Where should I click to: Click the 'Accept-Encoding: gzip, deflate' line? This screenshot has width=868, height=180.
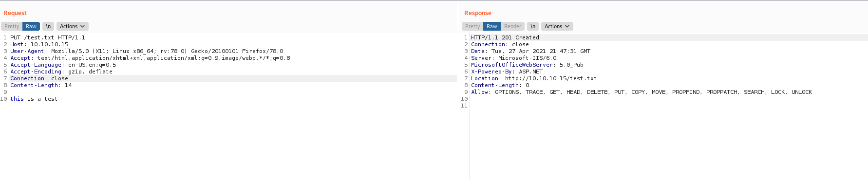pos(61,72)
